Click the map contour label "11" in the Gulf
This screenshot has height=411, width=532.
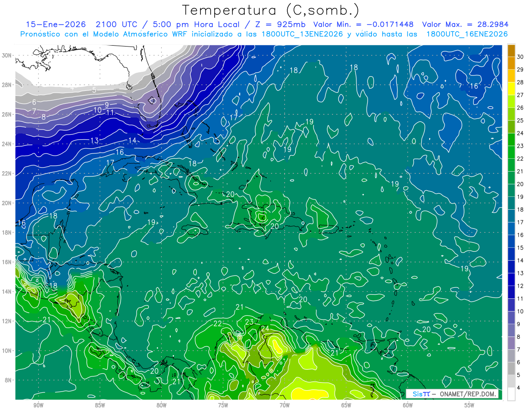click(x=110, y=113)
